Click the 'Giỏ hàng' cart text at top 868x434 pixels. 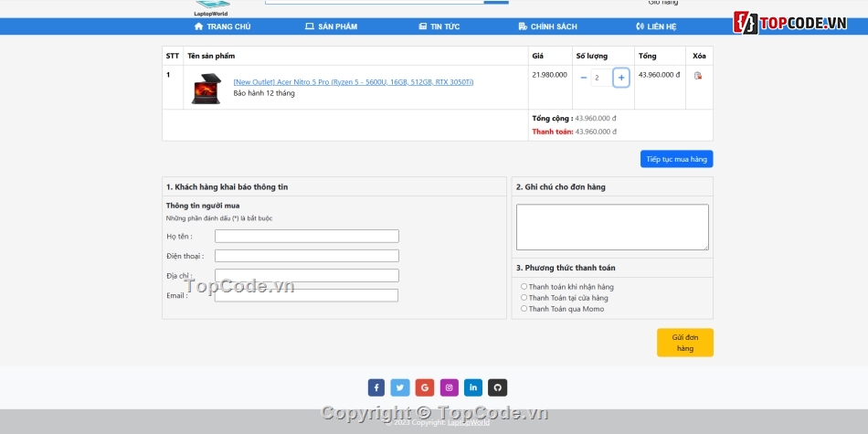[663, 2]
